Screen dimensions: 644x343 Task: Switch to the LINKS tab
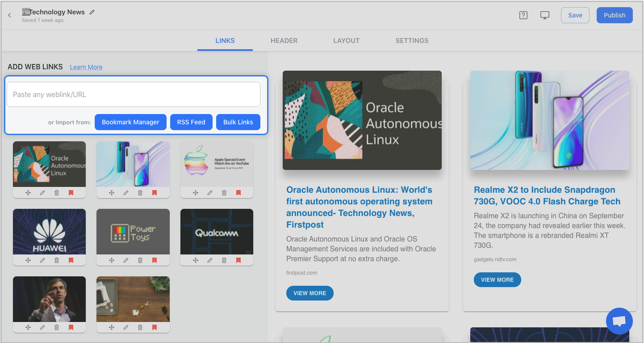tap(225, 41)
